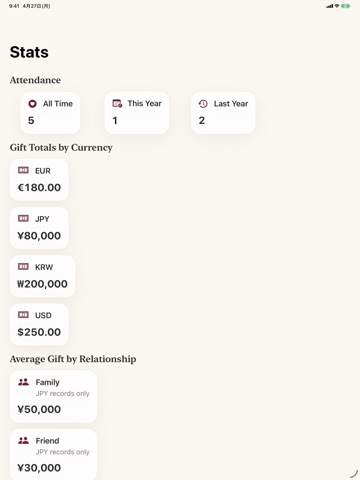Tap the clock history icon beside Last Year

click(x=203, y=104)
